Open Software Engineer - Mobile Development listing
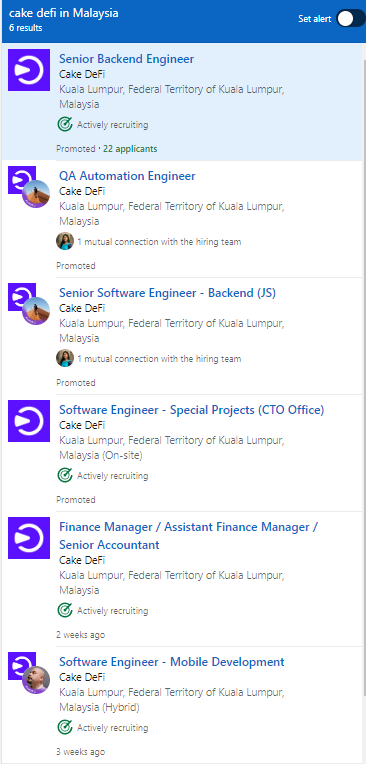Image resolution: width=366 pixels, height=764 pixels. (172, 662)
